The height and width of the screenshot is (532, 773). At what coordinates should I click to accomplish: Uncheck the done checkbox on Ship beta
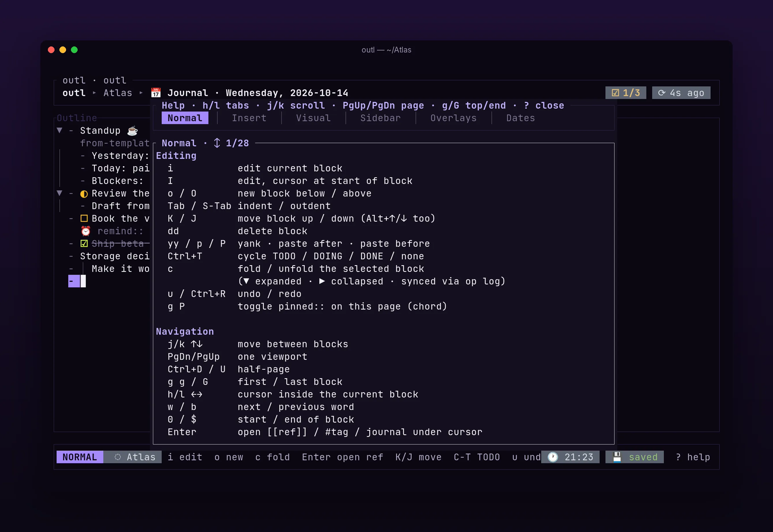(x=84, y=244)
